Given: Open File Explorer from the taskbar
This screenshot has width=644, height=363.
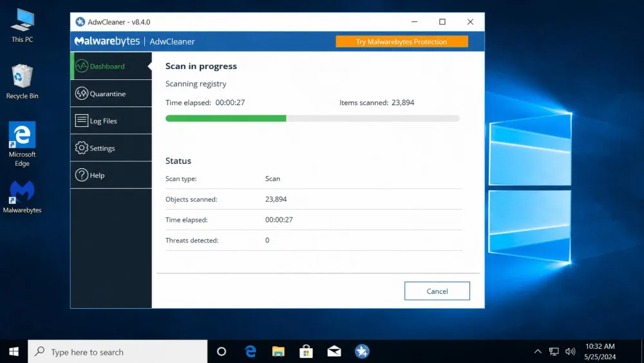Looking at the screenshot, I should click(x=278, y=351).
